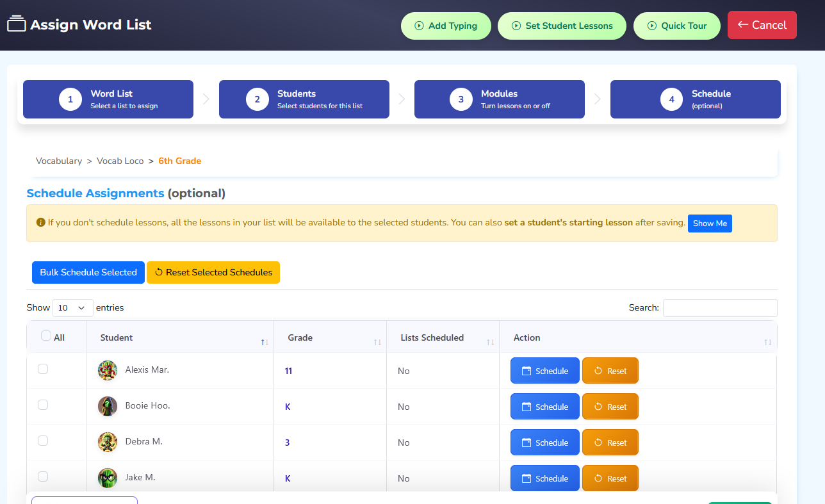Viewport: 825px width, 504px height.
Task: Click sort arrows on Lists Scheduled column
Action: point(490,343)
